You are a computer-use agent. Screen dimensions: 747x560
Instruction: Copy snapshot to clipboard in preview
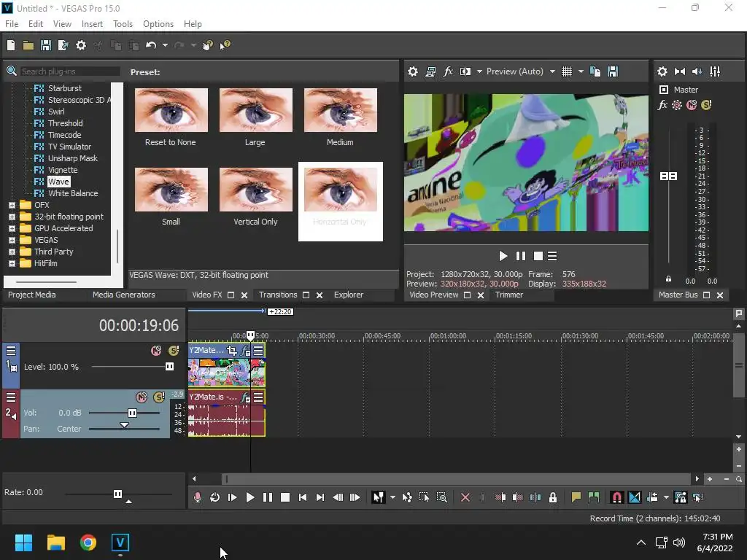point(595,71)
